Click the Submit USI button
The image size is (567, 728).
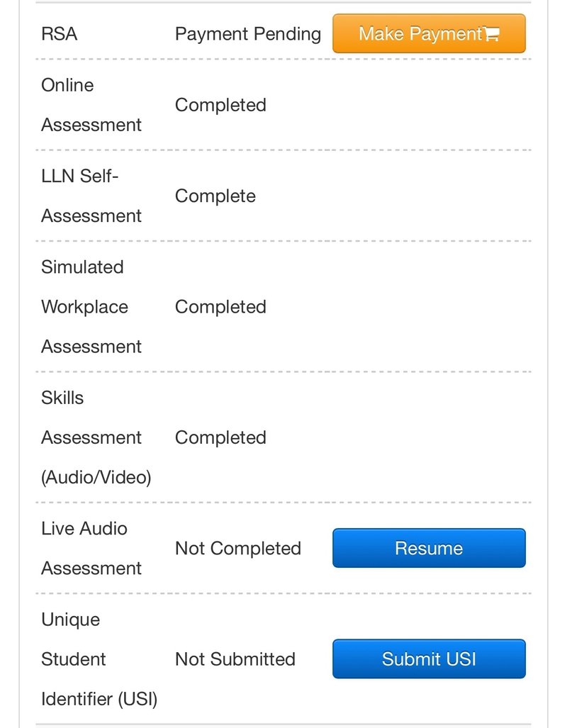tap(429, 659)
